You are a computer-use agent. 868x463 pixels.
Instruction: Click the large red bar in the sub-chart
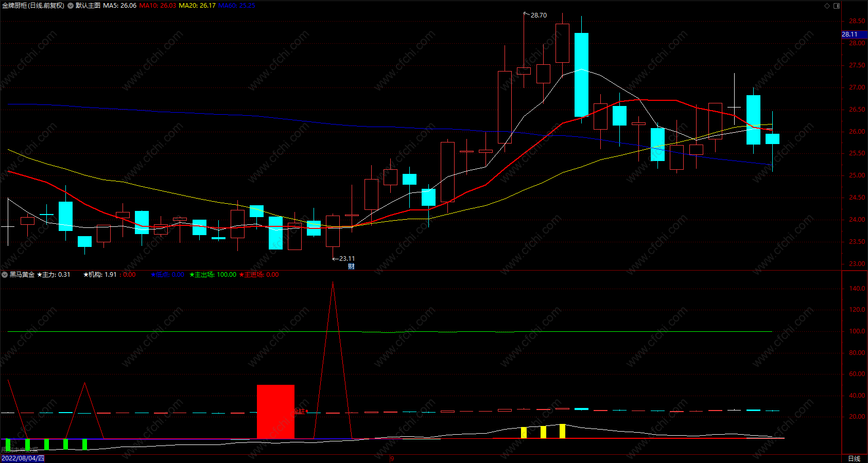pos(275,412)
